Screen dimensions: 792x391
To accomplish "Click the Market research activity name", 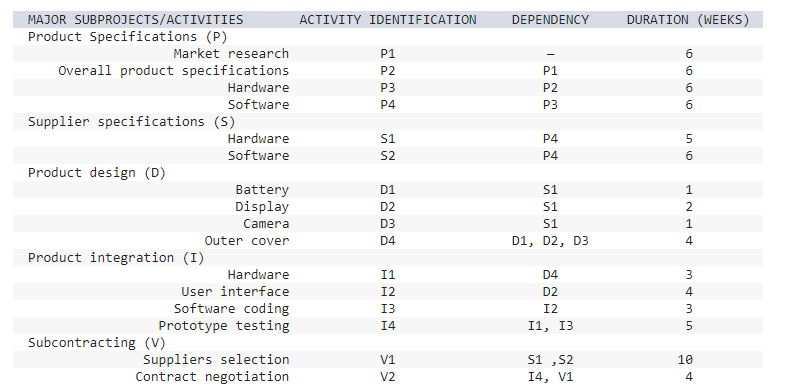I will coord(231,54).
